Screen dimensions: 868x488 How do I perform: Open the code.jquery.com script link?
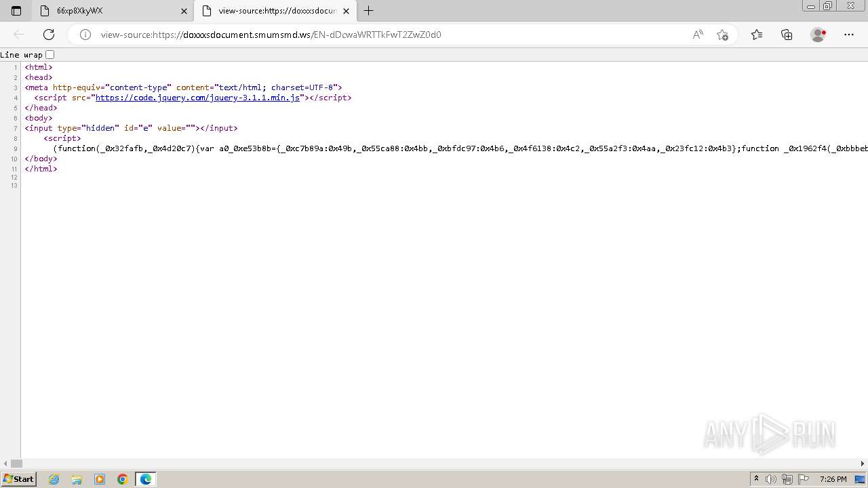197,98
